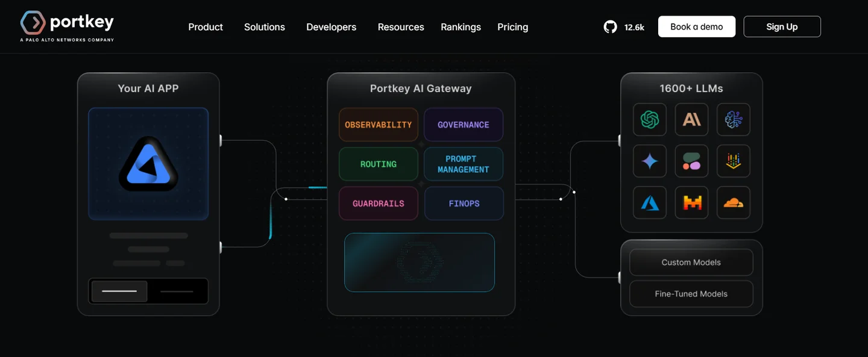Open the Product menu
The height and width of the screenshot is (357, 868).
click(206, 27)
